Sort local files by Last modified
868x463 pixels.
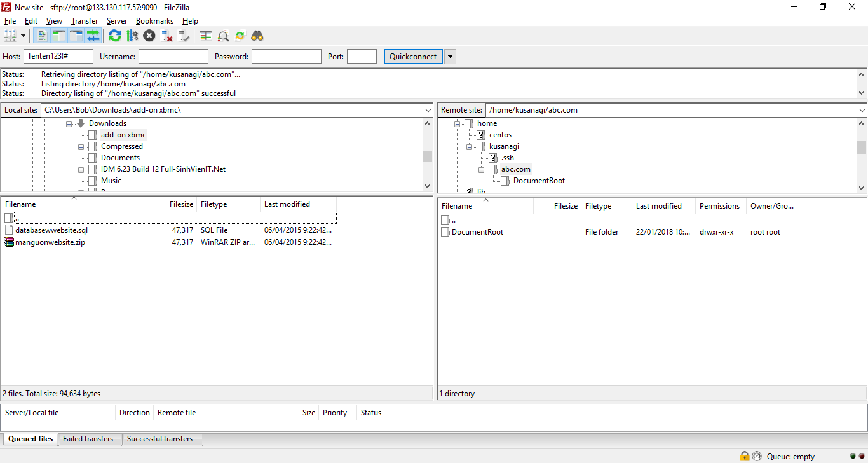click(298, 204)
